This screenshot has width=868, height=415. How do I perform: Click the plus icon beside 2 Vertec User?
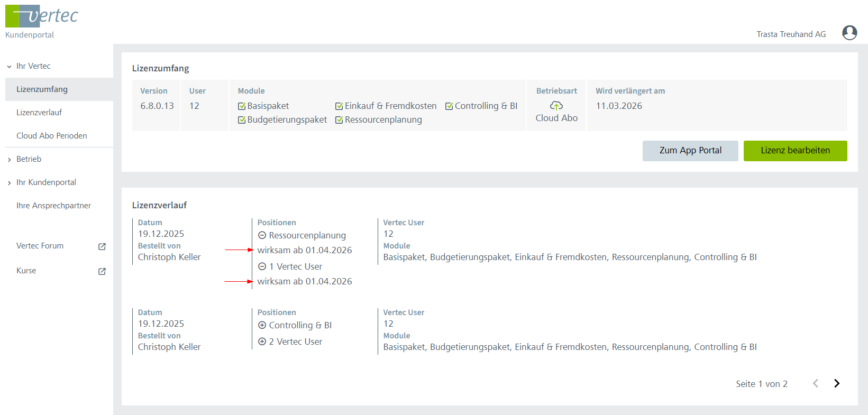(262, 342)
